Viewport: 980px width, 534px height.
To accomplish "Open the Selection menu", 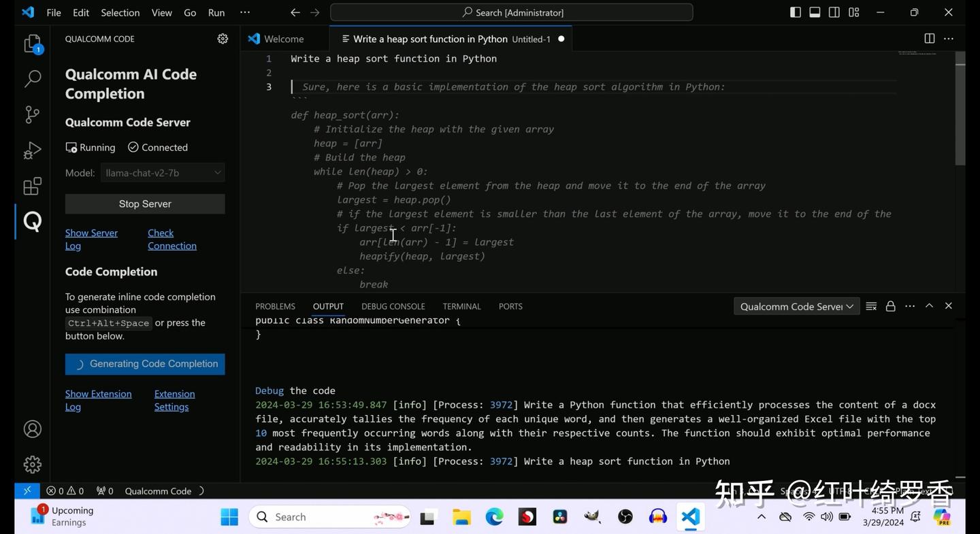I will (120, 12).
